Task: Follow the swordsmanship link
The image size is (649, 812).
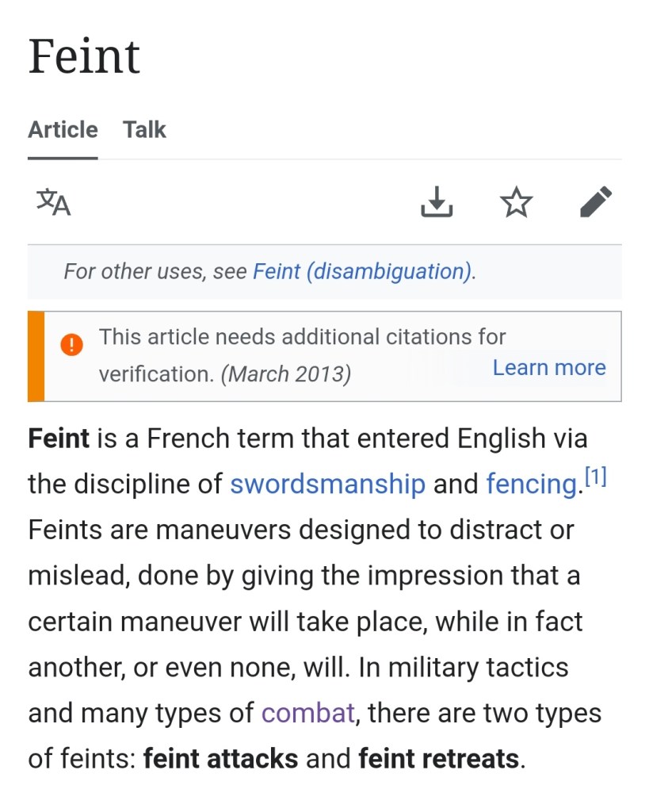Action: click(x=327, y=484)
